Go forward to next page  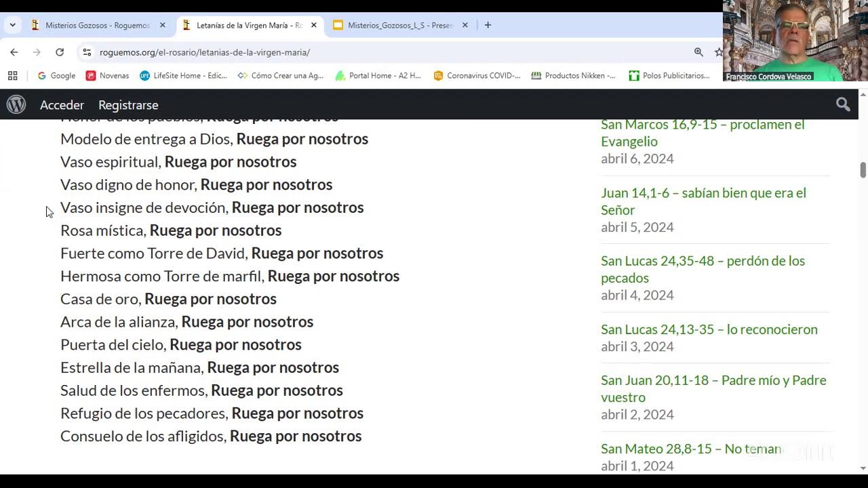click(x=37, y=52)
